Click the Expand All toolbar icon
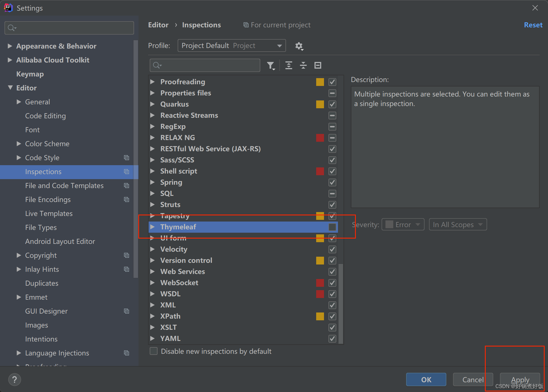This screenshot has width=548, height=392. pyautogui.click(x=289, y=65)
